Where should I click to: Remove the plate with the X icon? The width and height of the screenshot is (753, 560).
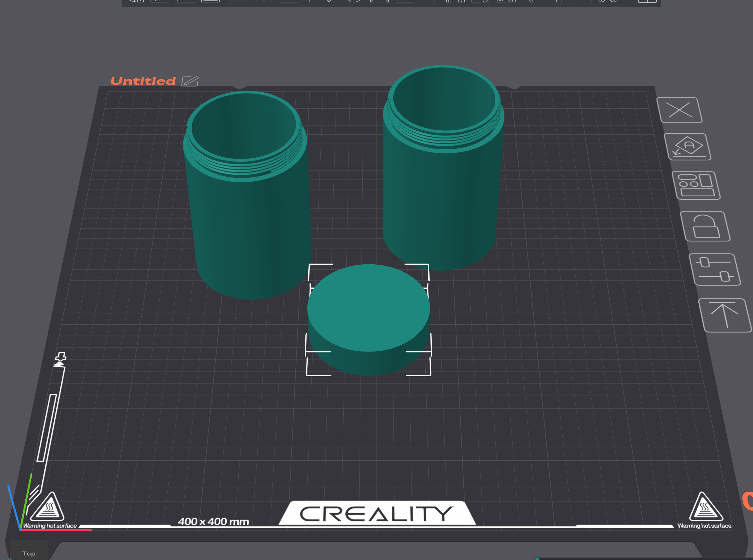coord(679,110)
